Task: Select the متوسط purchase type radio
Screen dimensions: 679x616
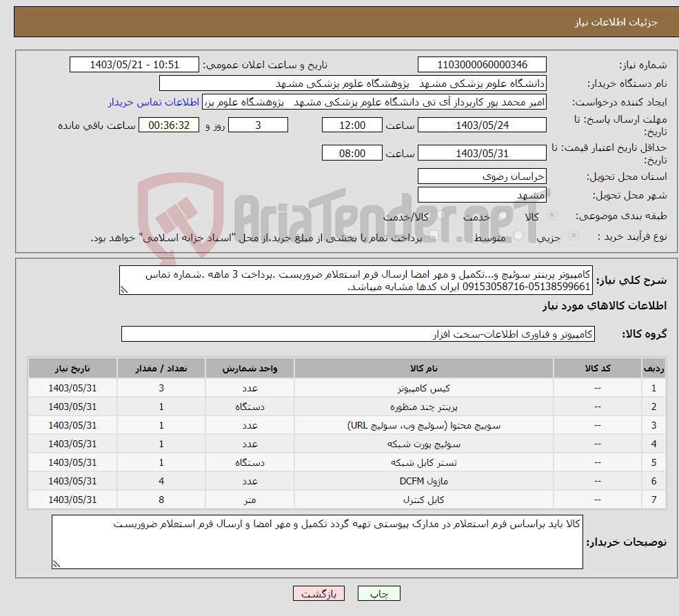Action: [518, 236]
